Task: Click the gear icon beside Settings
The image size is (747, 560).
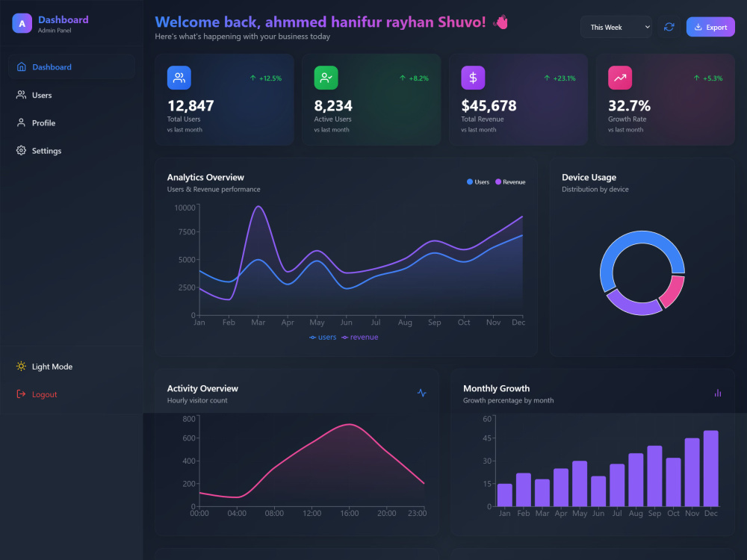Action: (x=22, y=151)
